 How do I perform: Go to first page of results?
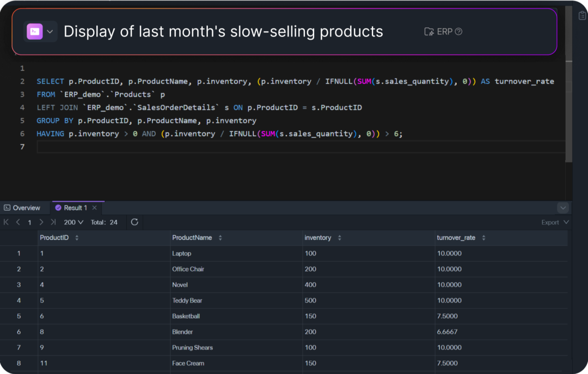7,222
